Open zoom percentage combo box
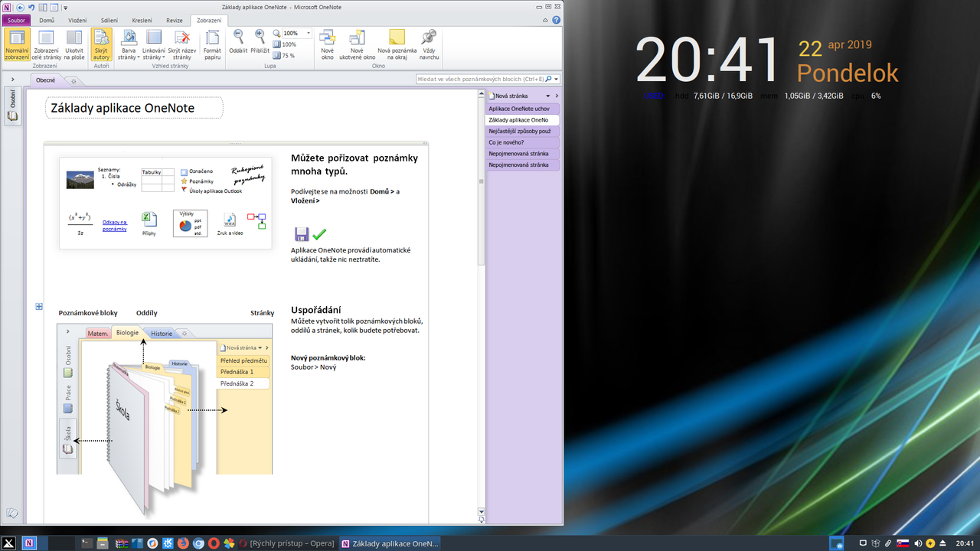The width and height of the screenshot is (980, 551). pyautogui.click(x=296, y=34)
